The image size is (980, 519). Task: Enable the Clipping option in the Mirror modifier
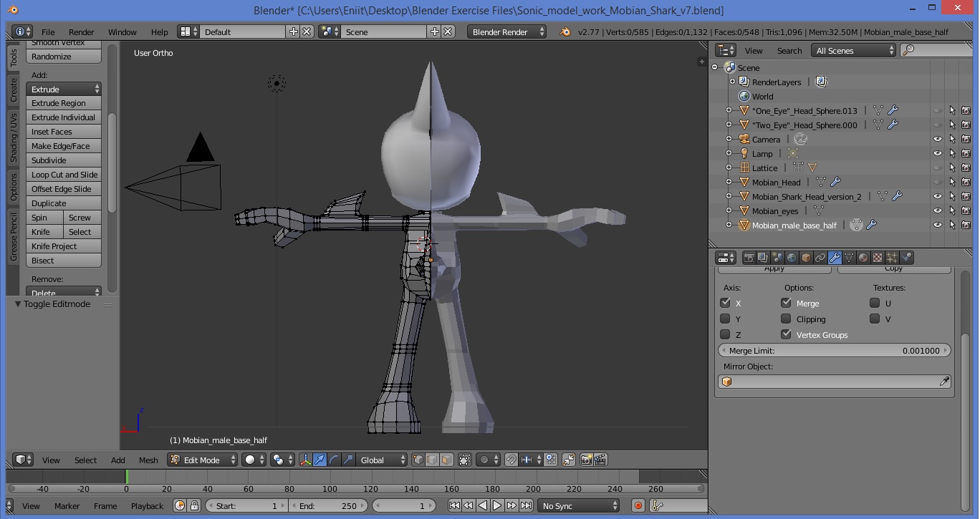786,319
